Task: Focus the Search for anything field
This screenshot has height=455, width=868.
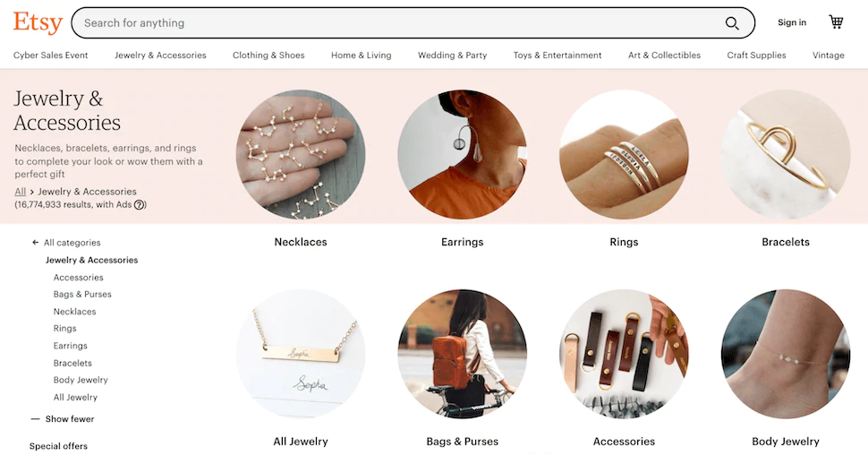Action: coord(398,23)
